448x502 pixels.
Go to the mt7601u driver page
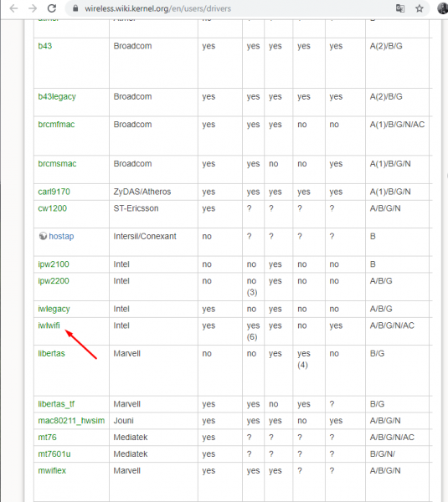54,454
